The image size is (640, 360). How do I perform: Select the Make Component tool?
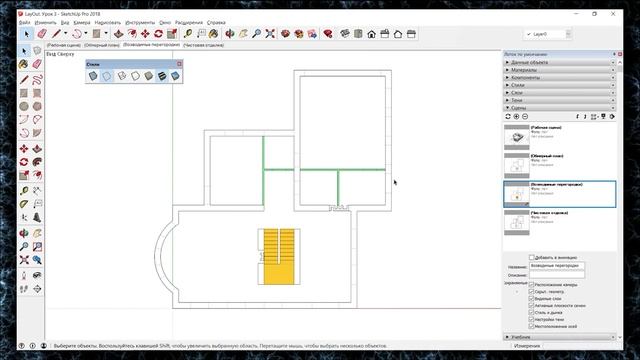[37, 51]
